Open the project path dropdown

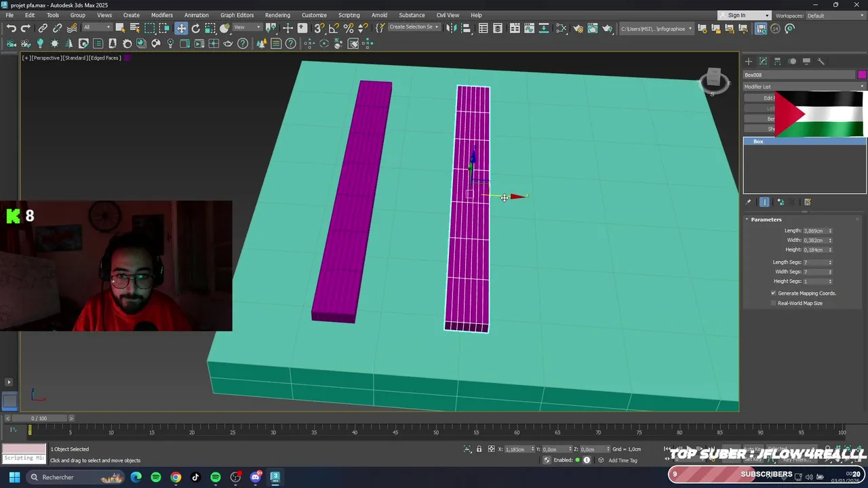pyautogui.click(x=656, y=28)
